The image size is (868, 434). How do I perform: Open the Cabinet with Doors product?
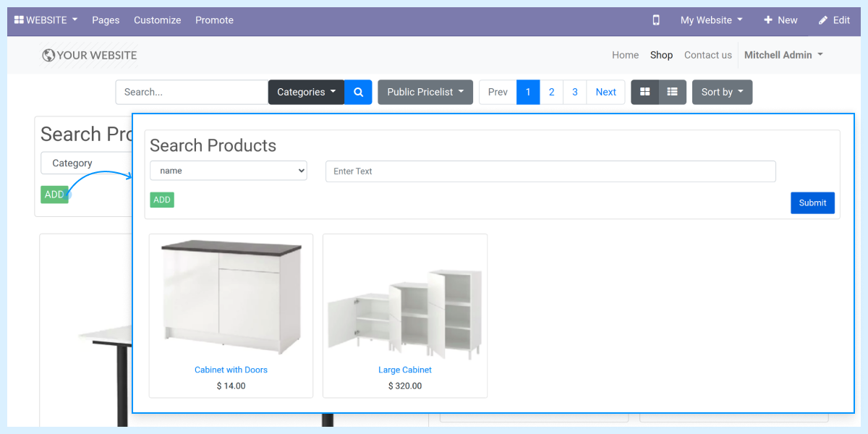point(231,370)
